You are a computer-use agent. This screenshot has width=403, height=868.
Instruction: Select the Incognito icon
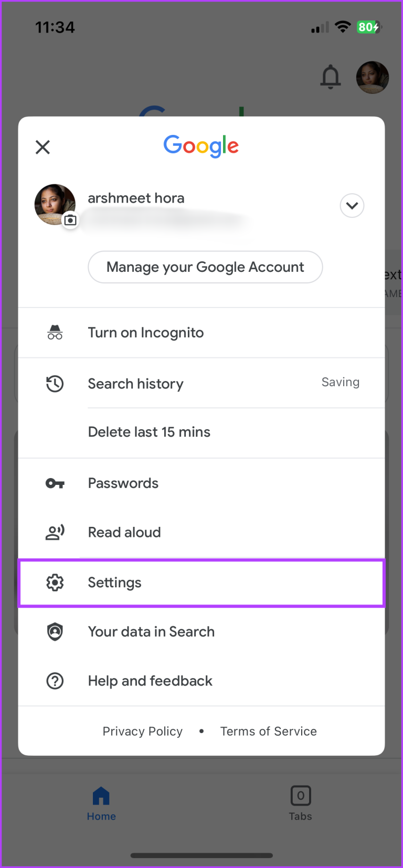pos(55,332)
